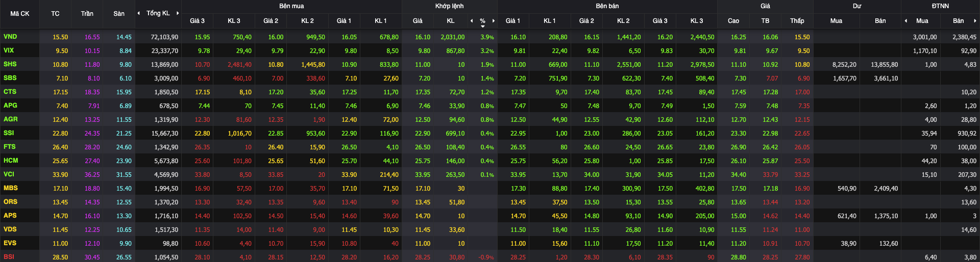
Task: Click APS Dư Mua value 621,40
Action: (x=847, y=216)
